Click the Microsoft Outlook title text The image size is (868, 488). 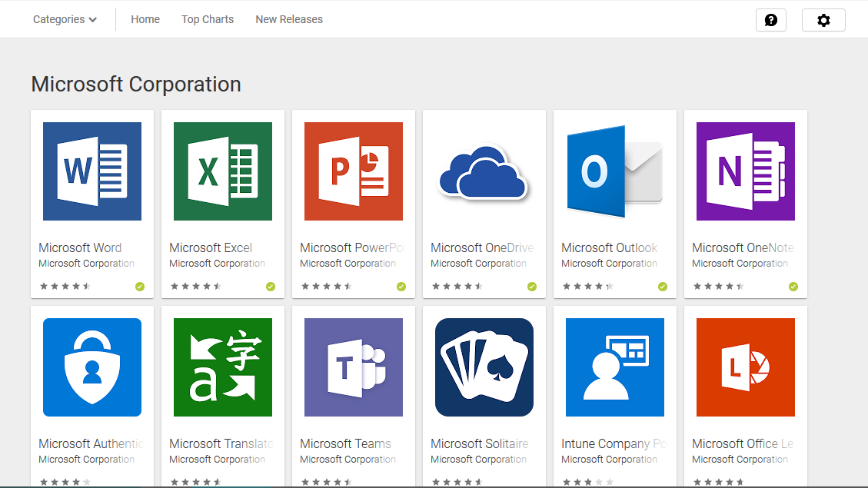point(610,248)
